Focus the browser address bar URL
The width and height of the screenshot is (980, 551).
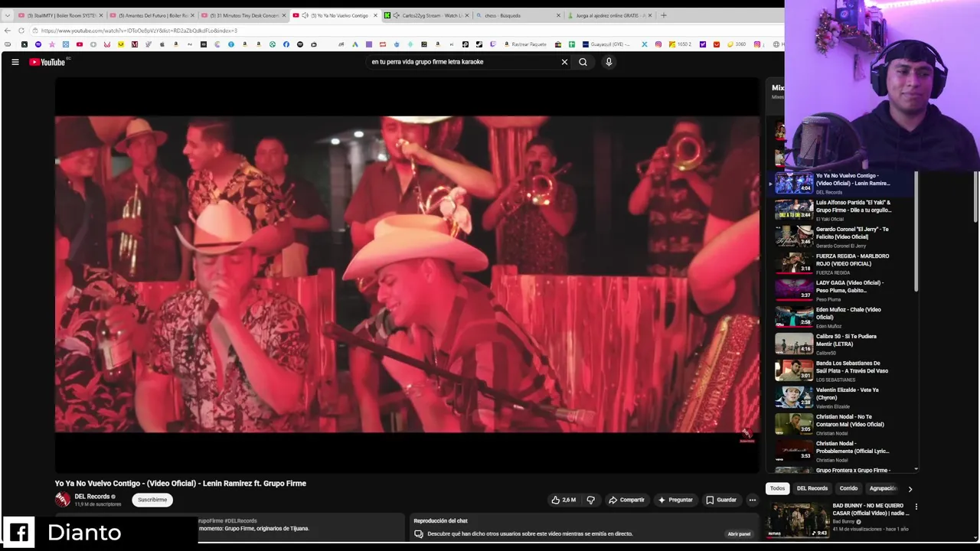[x=138, y=31]
